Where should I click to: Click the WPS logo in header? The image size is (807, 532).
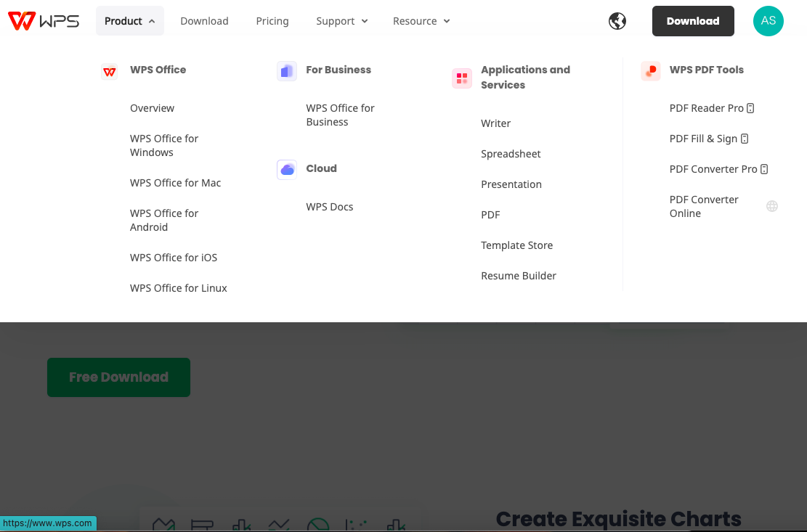44,21
